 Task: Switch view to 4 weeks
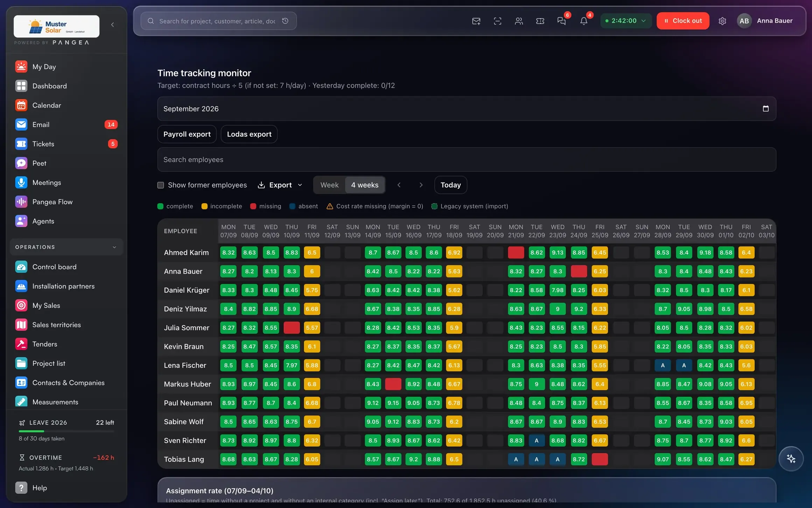click(365, 185)
